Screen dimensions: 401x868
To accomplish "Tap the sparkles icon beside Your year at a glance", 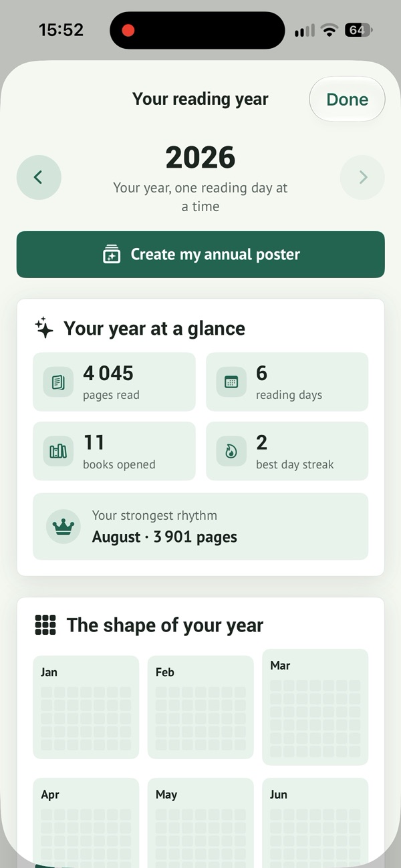I will point(44,328).
